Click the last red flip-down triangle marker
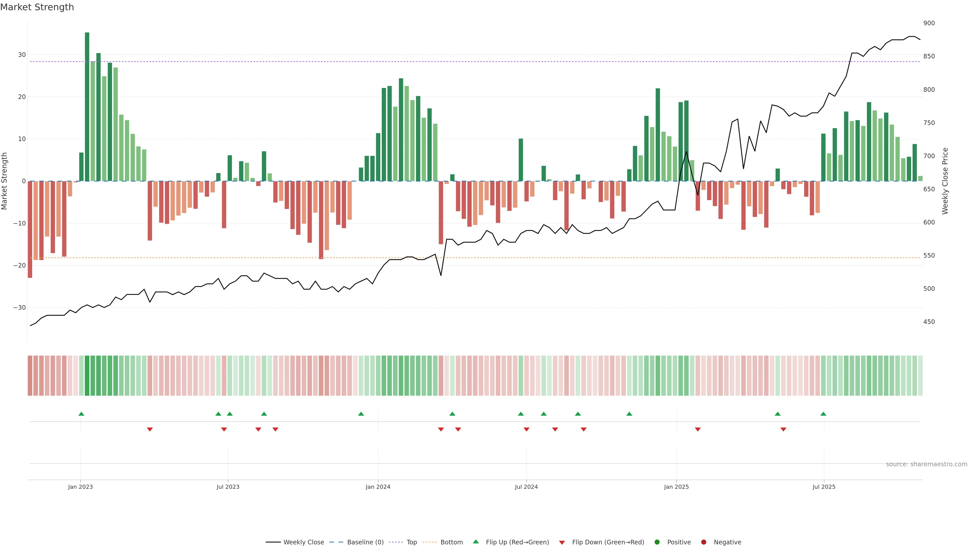Screen dimensions: 980x551 coord(783,429)
